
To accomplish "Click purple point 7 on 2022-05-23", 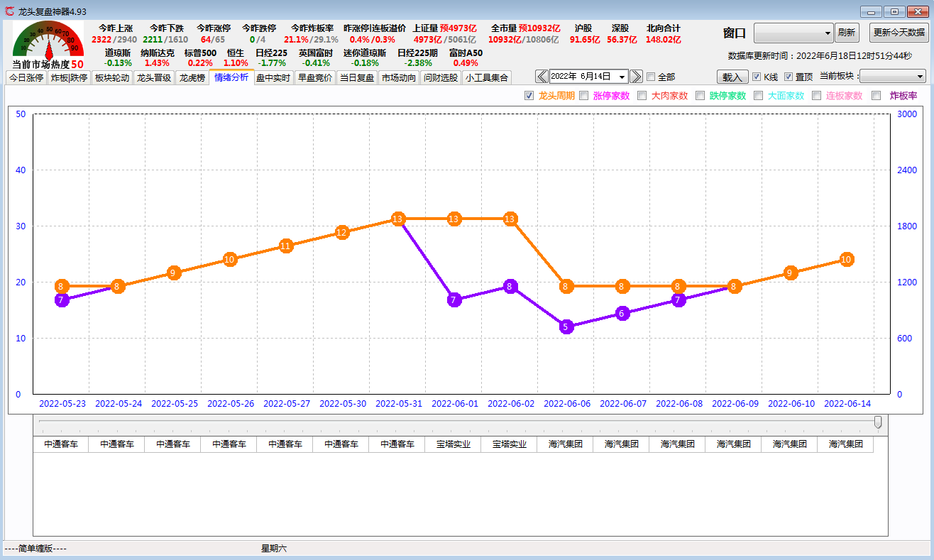I will [62, 300].
